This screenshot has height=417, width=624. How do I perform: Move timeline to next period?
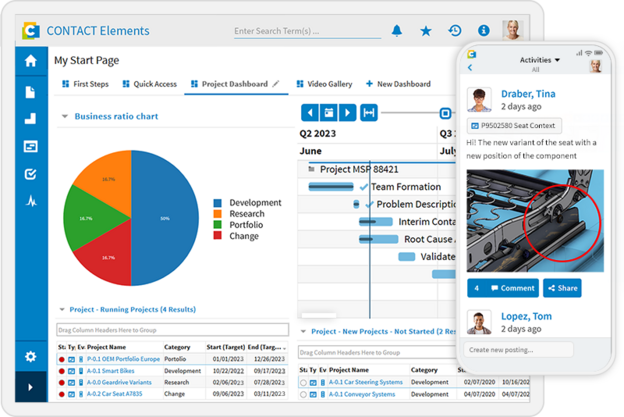[x=347, y=113]
